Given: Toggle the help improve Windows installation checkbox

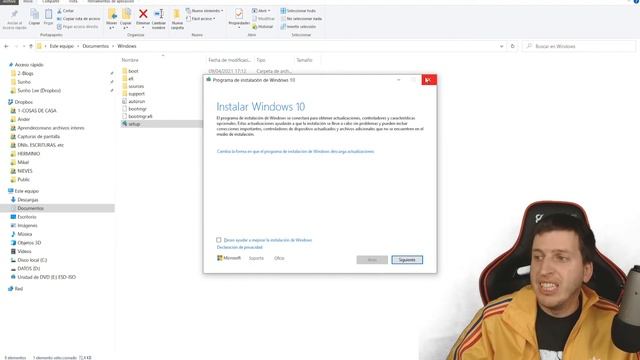Looking at the screenshot, I should (219, 240).
